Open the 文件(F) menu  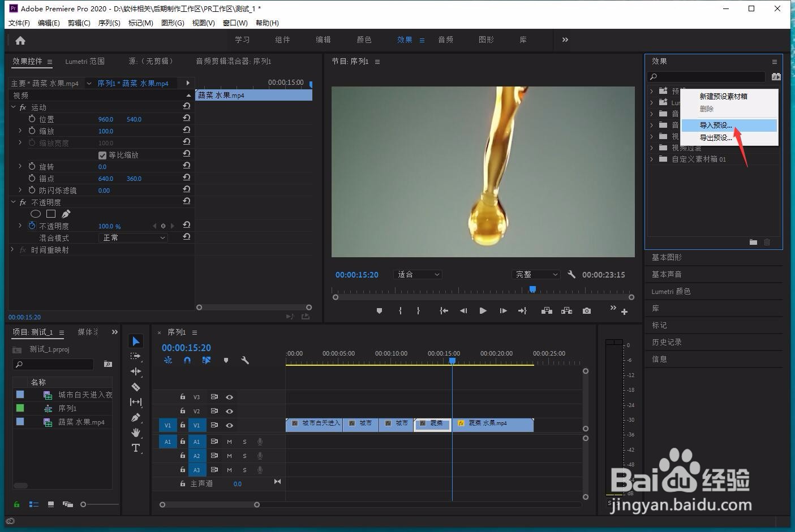(x=19, y=23)
